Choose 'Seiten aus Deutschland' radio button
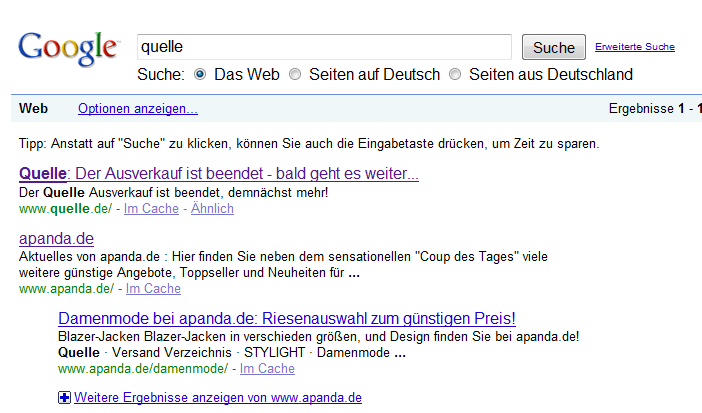 [455, 74]
